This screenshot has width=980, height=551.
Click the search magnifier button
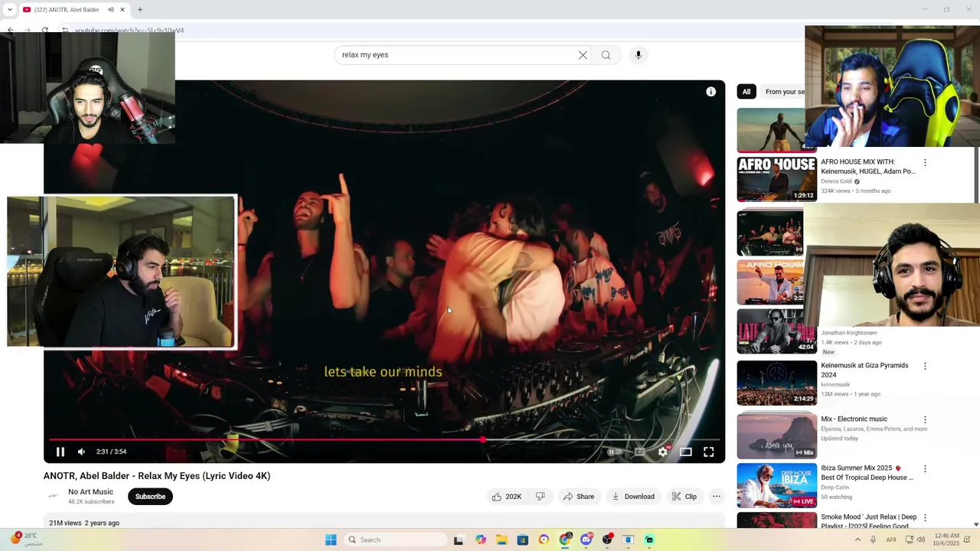[606, 55]
